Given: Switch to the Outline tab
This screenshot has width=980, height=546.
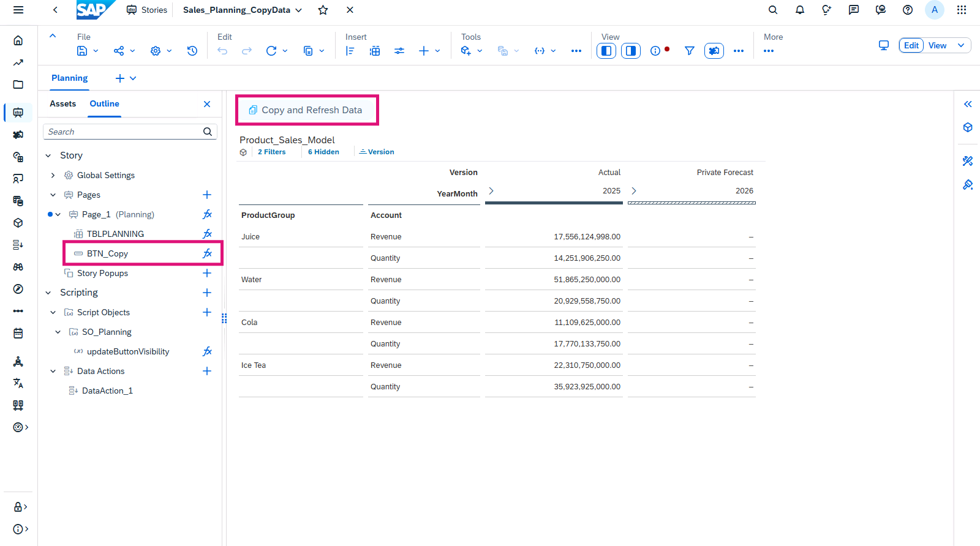Looking at the screenshot, I should 104,103.
